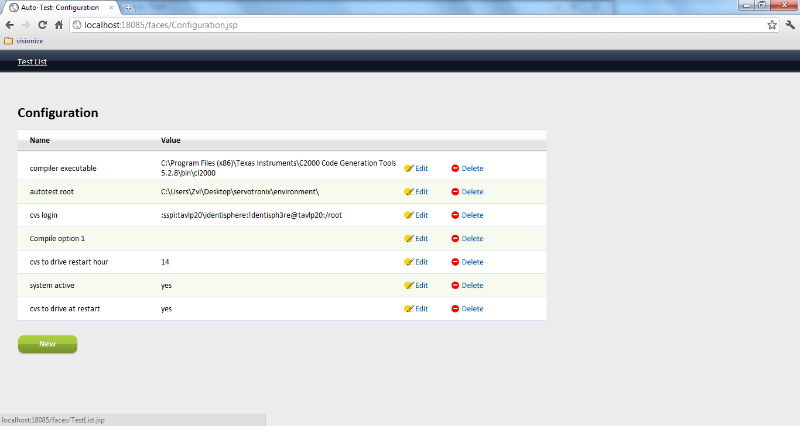Click the red delete icon for cvs to drive at restart
The width and height of the screenshot is (800, 426).
455,309
